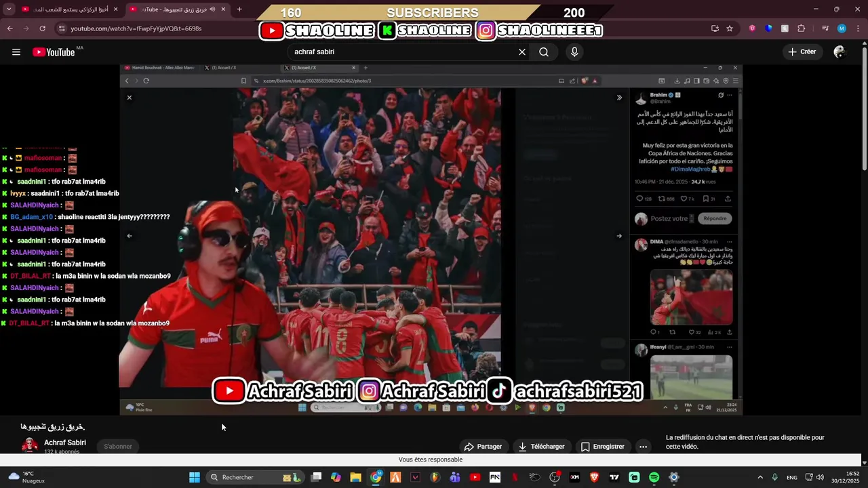Pause the playing YouTube video
Image resolution: width=868 pixels, height=488 pixels.
(431, 239)
